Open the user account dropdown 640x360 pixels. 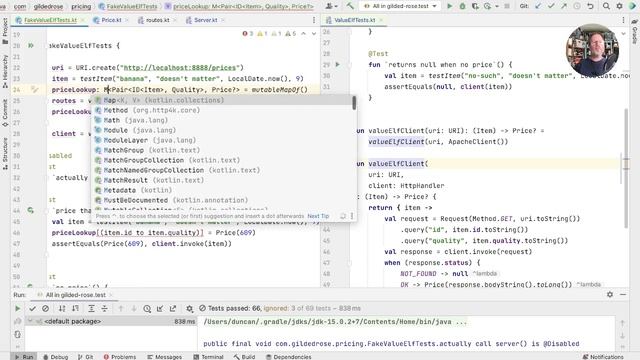pyautogui.click(x=331, y=6)
